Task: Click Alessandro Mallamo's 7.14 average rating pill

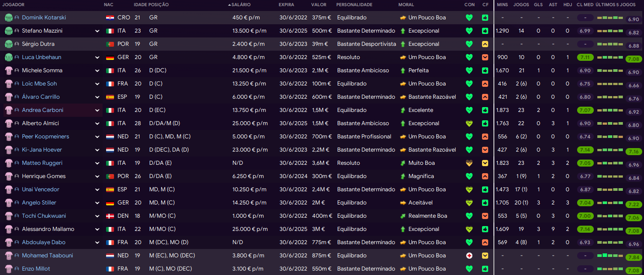Action: point(585,229)
